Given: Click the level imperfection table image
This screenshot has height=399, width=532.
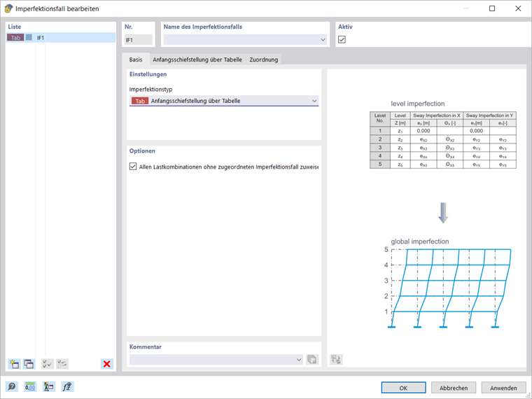Looking at the screenshot, I should [443, 140].
